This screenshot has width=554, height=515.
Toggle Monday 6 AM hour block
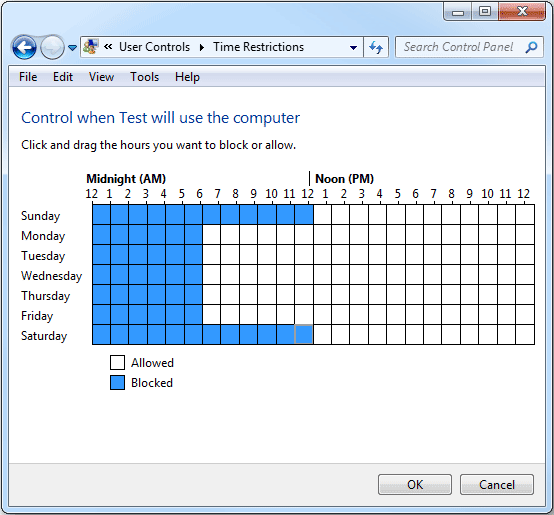click(211, 235)
